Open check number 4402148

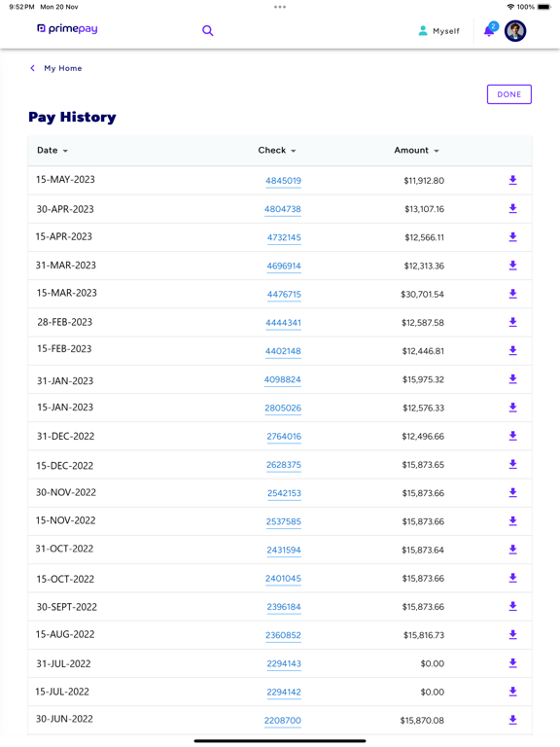click(283, 351)
